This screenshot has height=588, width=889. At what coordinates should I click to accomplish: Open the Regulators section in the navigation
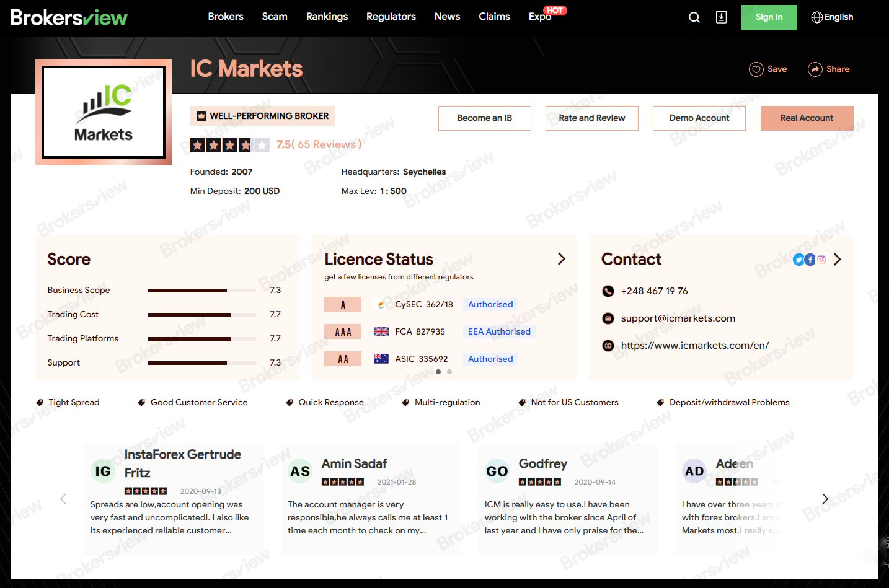[x=391, y=17]
